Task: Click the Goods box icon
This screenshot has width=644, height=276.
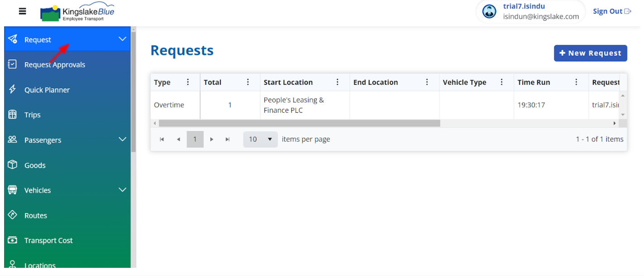Action: click(13, 165)
